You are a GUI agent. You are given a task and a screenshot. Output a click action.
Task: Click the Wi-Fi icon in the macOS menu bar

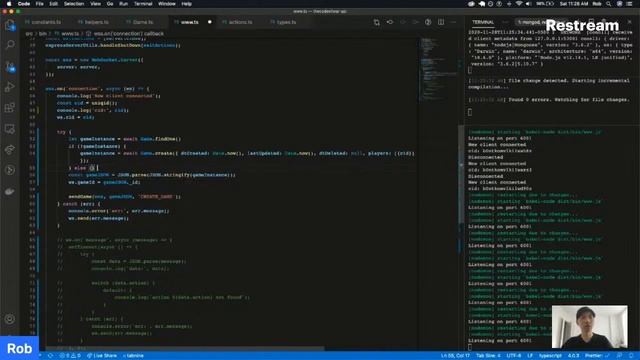coord(519,4)
